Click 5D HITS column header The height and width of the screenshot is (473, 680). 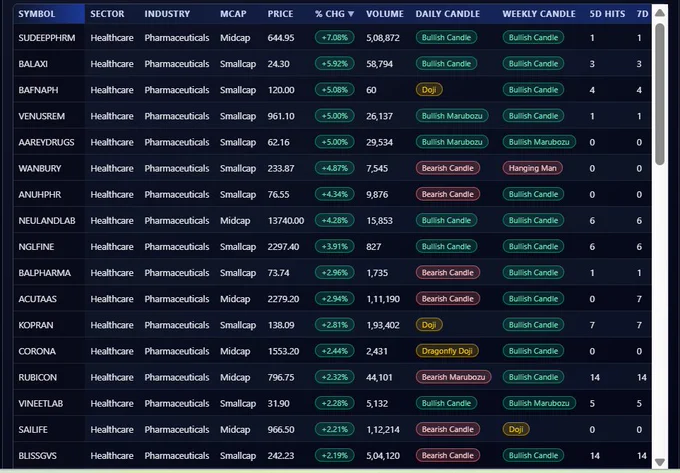pos(607,14)
